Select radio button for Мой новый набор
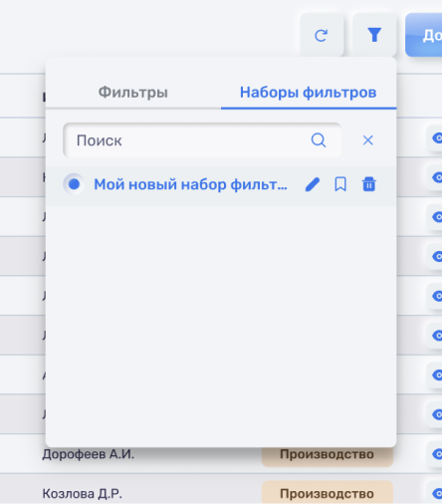 (74, 184)
